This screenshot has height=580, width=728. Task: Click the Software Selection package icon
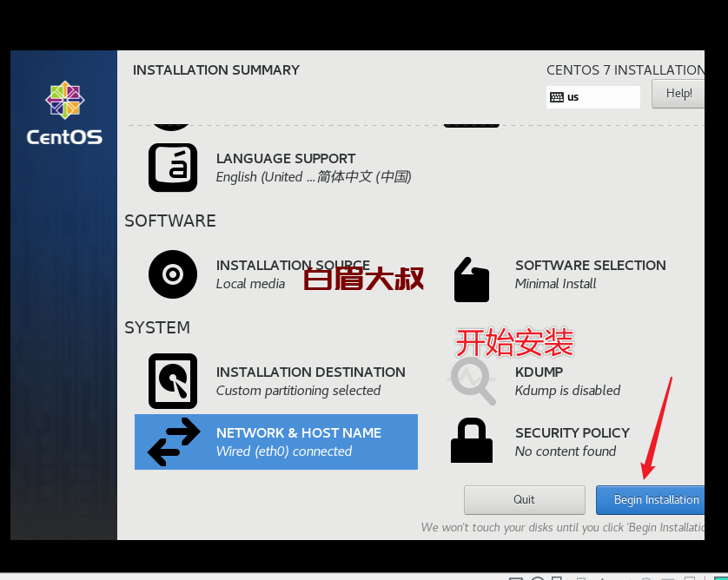click(471, 280)
